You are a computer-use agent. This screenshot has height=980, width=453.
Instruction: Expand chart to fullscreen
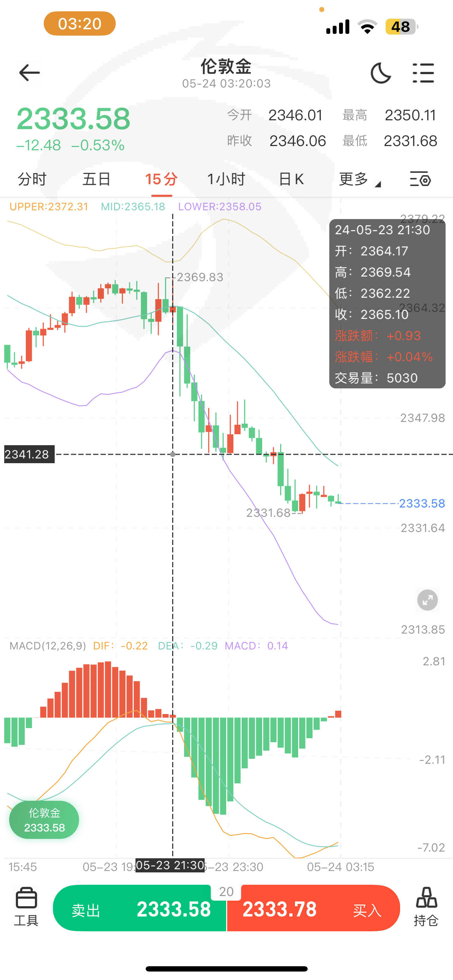427,600
